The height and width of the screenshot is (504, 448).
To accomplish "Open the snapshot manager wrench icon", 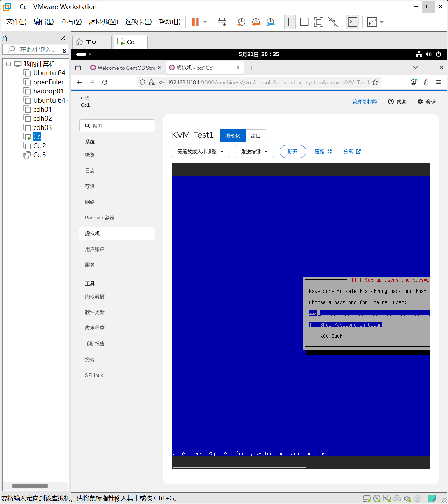I will [270, 22].
